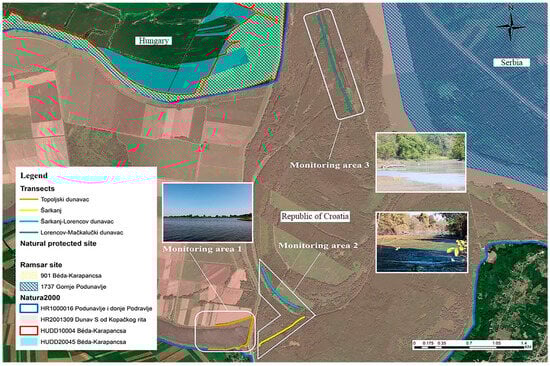The width and height of the screenshot is (550, 366).
Task: Click the Topoljski dunavac legend entry
Action: coord(65,199)
